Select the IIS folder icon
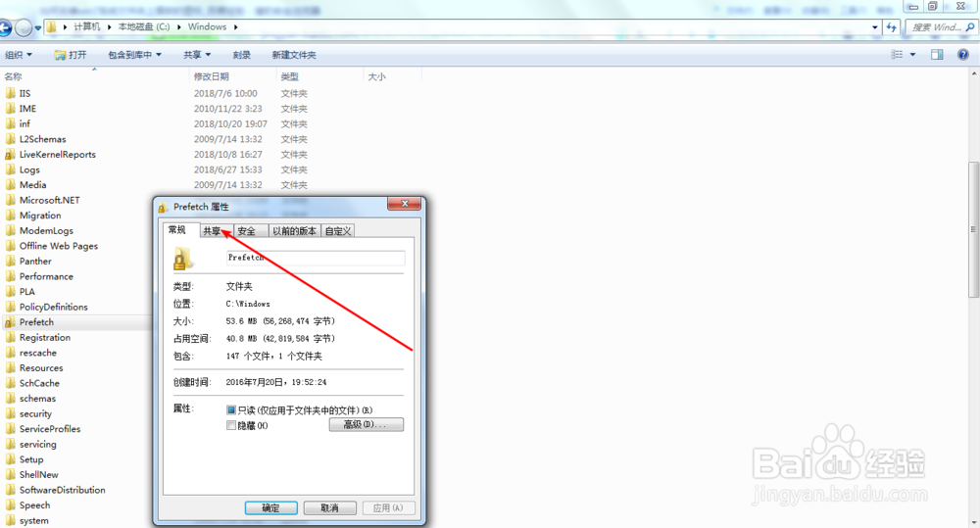Viewport: 980px width, 528px height. point(10,93)
